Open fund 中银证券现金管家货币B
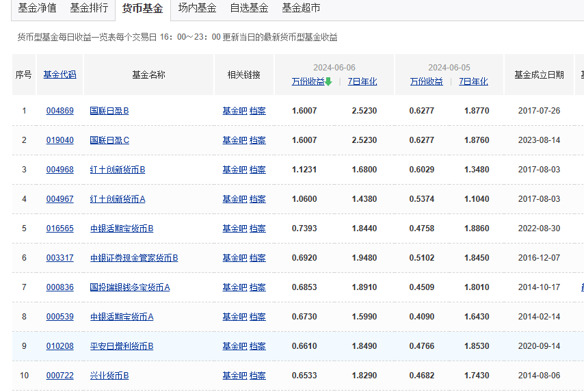The width and height of the screenshot is (584, 392). pyautogui.click(x=134, y=258)
